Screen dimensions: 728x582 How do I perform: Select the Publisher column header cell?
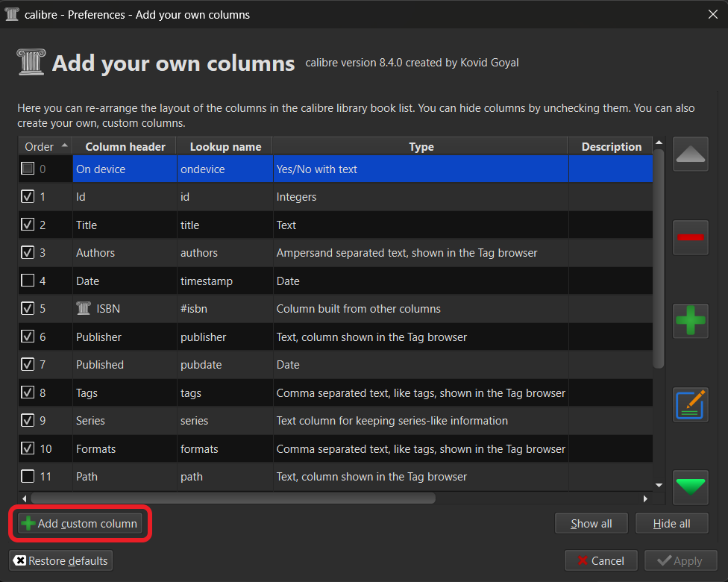point(125,337)
